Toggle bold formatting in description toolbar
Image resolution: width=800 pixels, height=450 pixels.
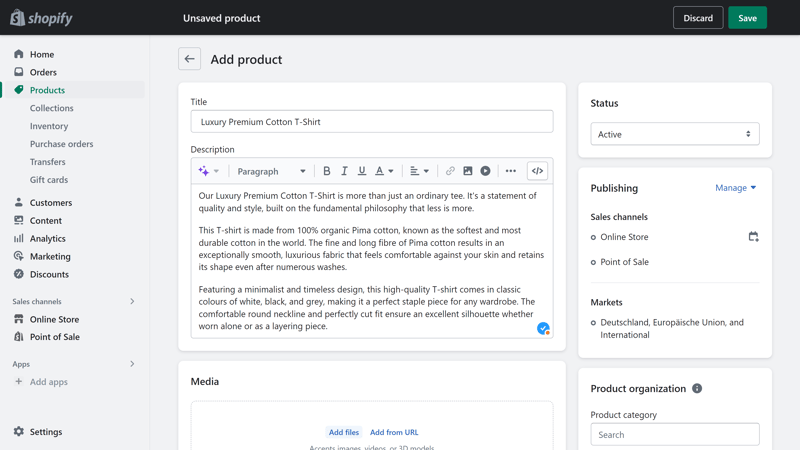pos(327,171)
